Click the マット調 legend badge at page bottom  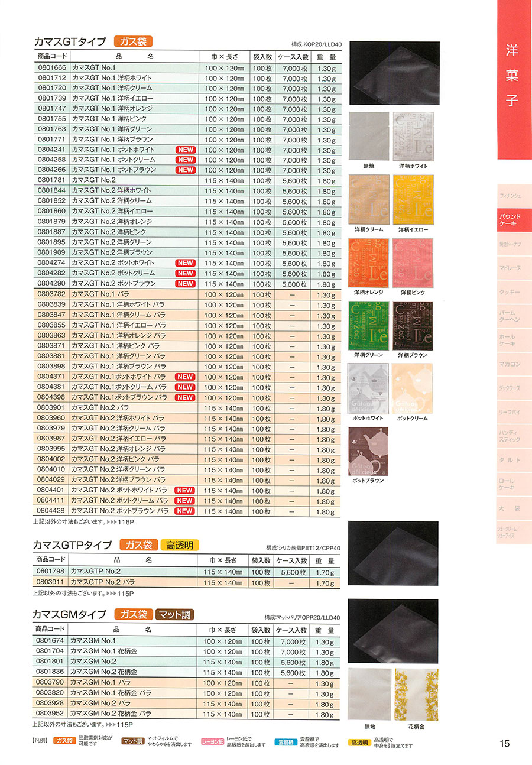(132, 741)
